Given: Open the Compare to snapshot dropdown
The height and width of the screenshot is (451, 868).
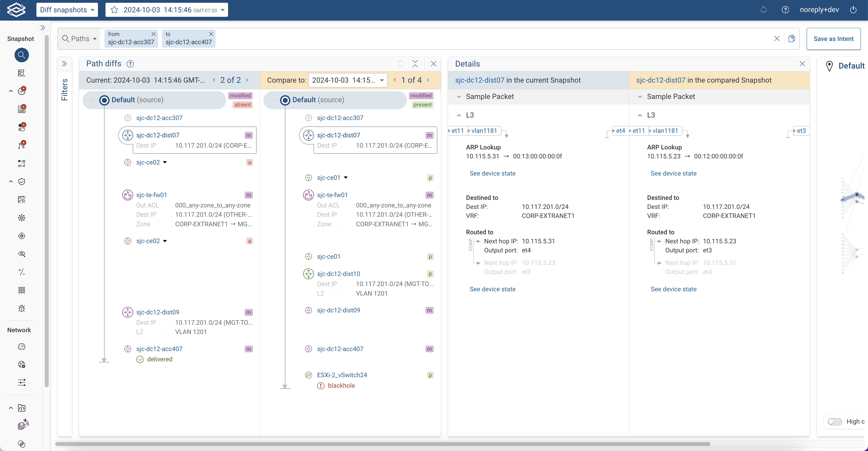Looking at the screenshot, I should pyautogui.click(x=347, y=80).
